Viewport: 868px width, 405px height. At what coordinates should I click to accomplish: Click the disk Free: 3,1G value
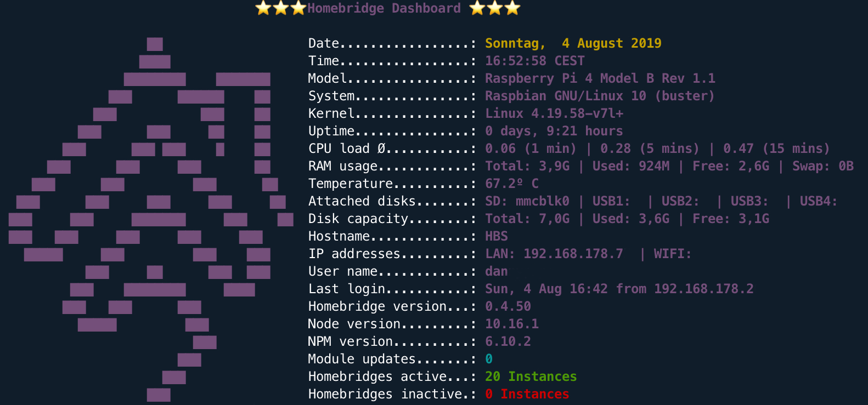pos(730,219)
